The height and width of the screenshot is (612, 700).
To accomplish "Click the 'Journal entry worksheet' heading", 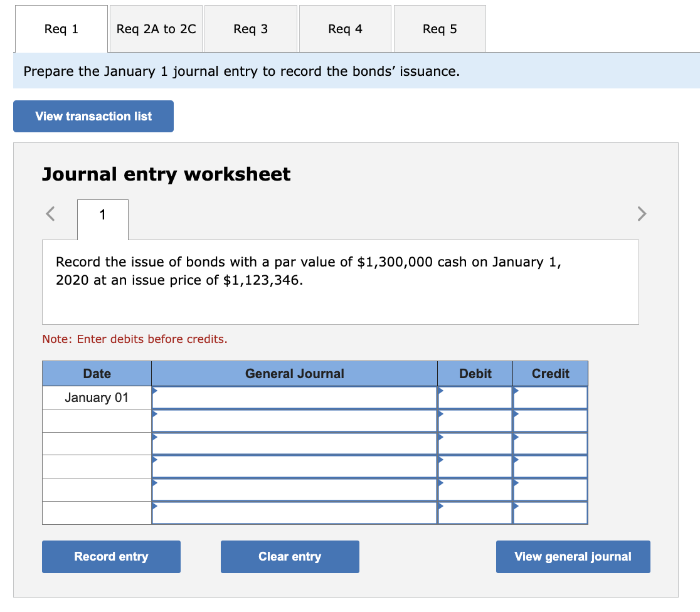I will click(166, 174).
